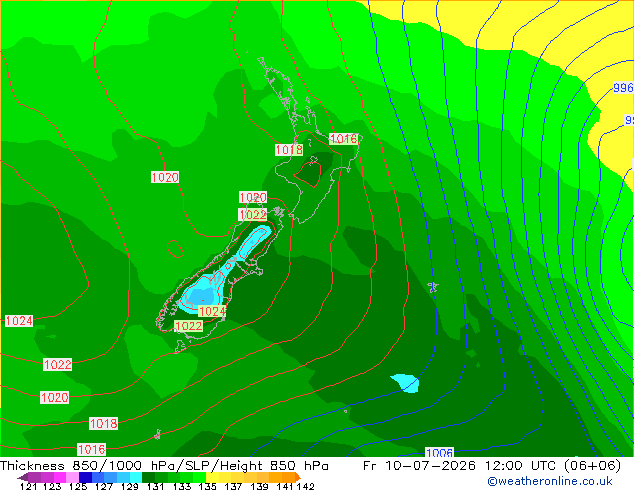Click the legend value 131
Viewport: 634px width, 490px height.
(x=155, y=486)
